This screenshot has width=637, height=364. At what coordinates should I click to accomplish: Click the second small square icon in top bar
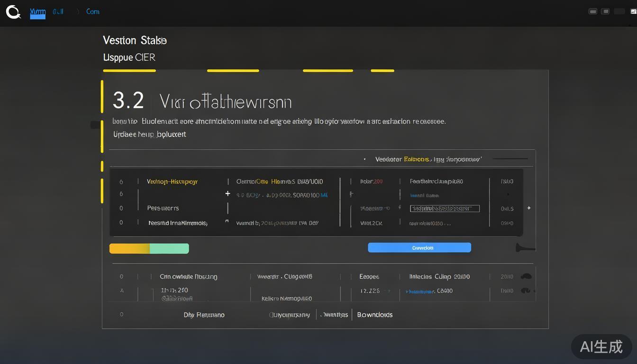pos(605,11)
